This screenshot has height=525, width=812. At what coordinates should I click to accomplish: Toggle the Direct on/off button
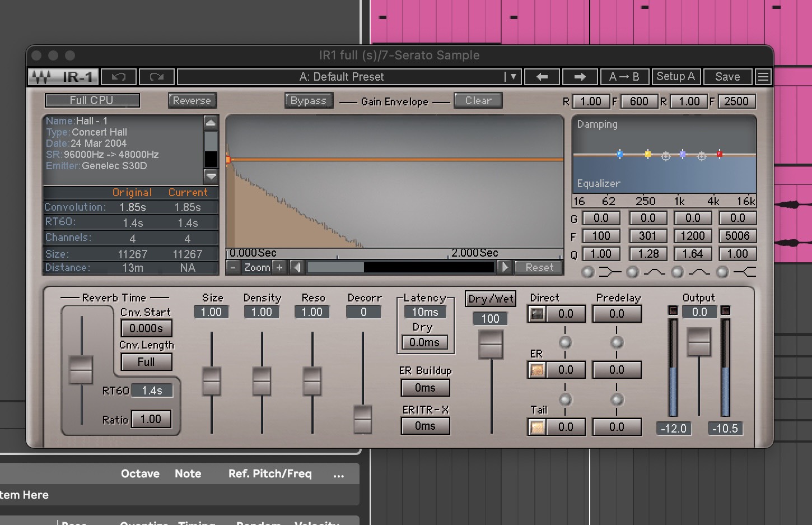[537, 314]
